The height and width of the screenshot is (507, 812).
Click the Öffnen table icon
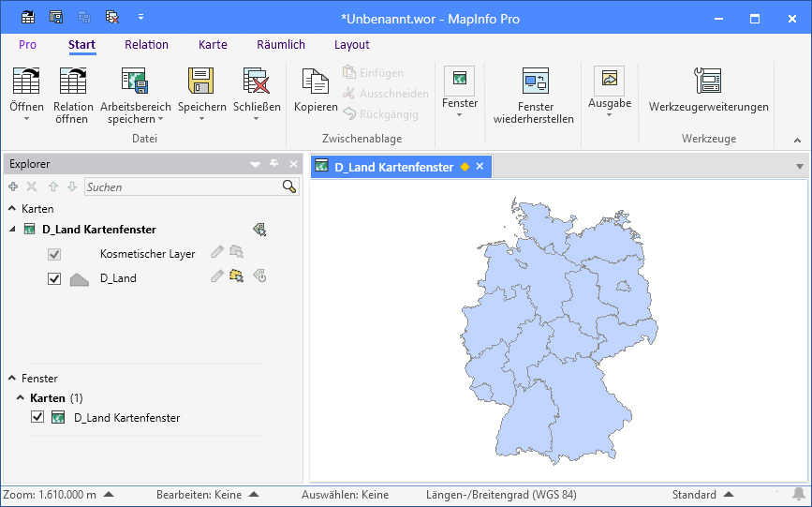coord(26,81)
